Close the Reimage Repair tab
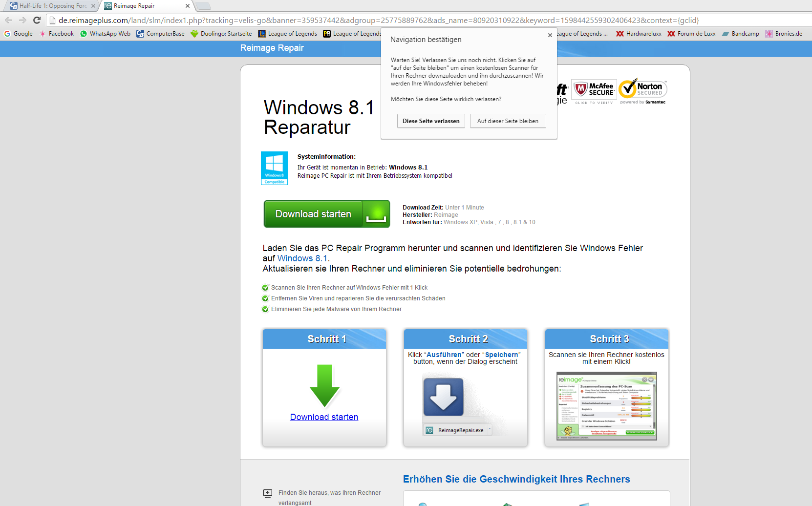This screenshot has width=812, height=506. point(188,6)
